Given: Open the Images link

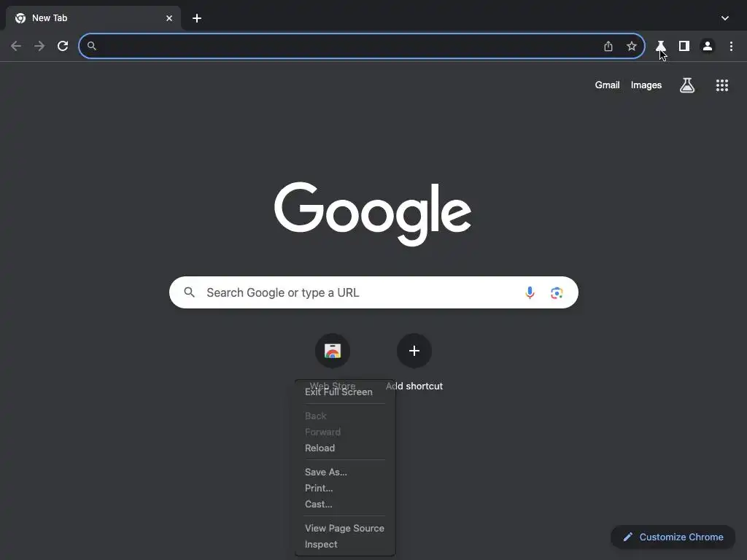Looking at the screenshot, I should 646,85.
